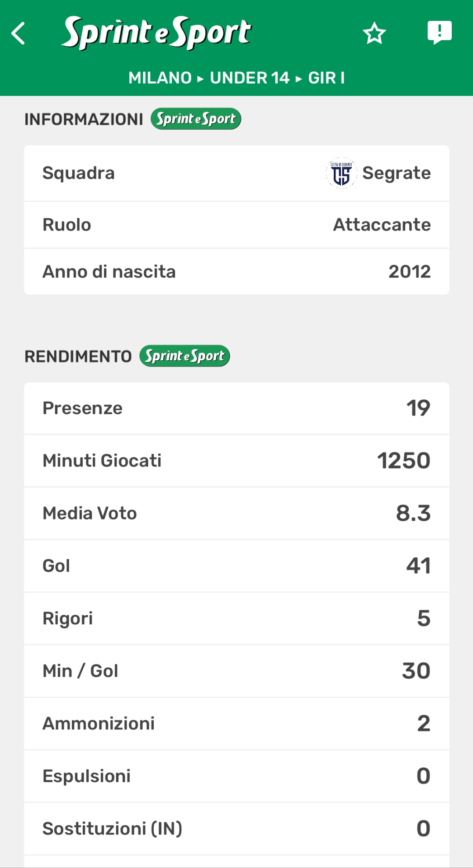Viewport: 473px width, 868px height.
Task: Open the report issue speech-bubble icon
Action: [x=439, y=33]
